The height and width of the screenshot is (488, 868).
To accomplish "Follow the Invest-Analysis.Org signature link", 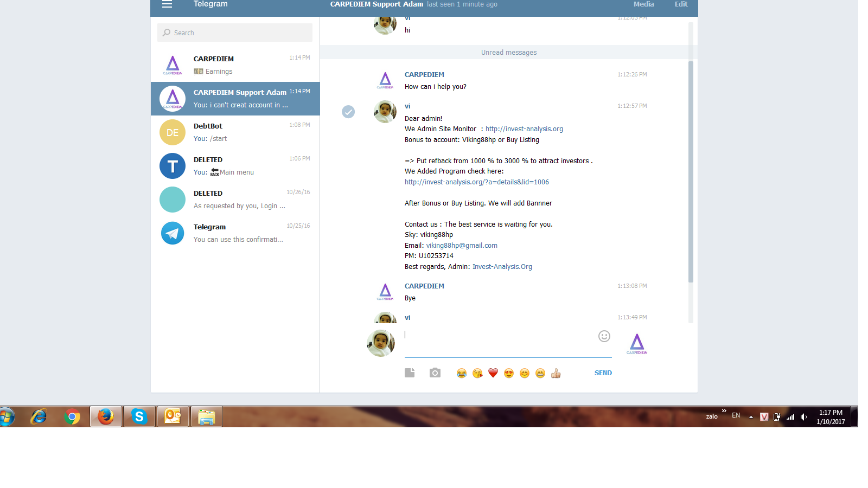I will tap(502, 267).
